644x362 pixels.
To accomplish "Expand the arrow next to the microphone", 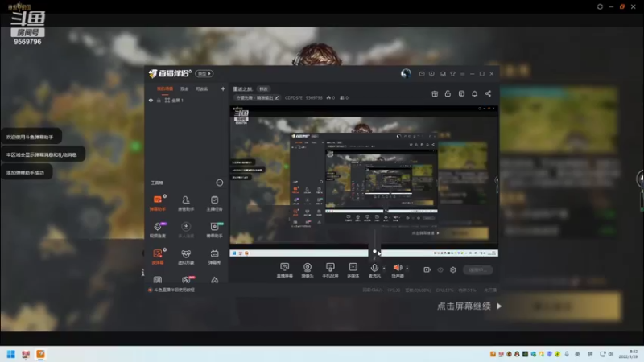I will click(384, 269).
